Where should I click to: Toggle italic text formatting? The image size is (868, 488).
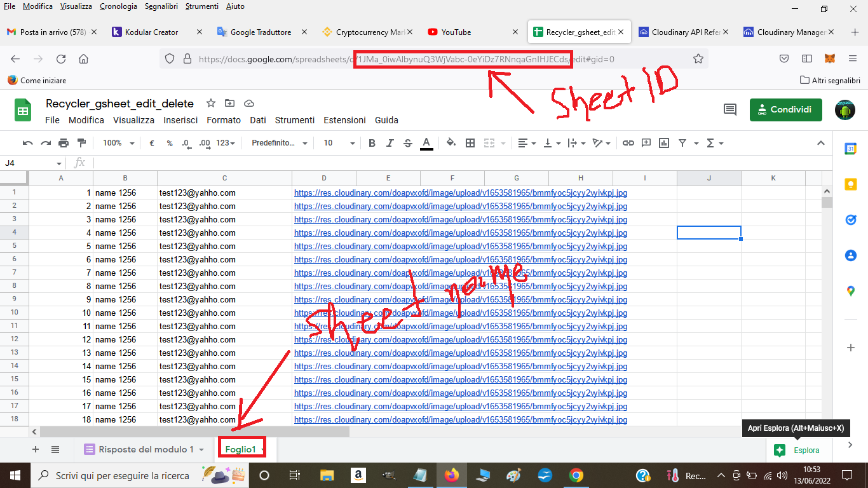pyautogui.click(x=390, y=143)
